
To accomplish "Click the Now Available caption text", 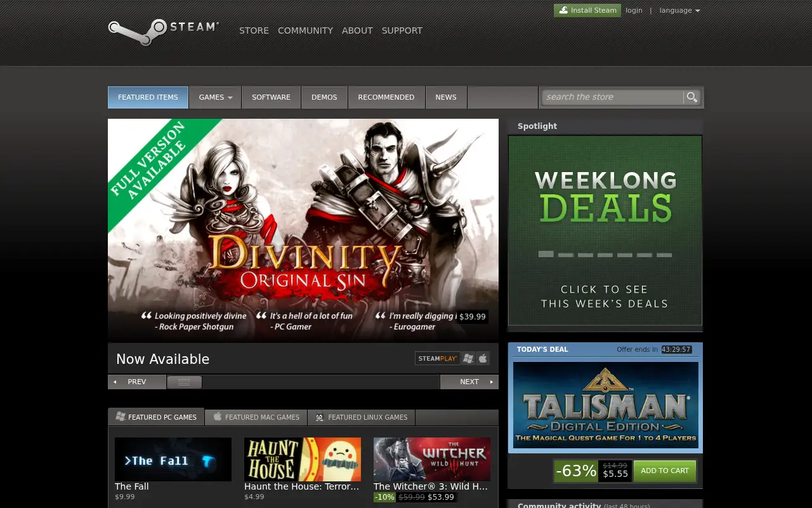I will point(162,359).
